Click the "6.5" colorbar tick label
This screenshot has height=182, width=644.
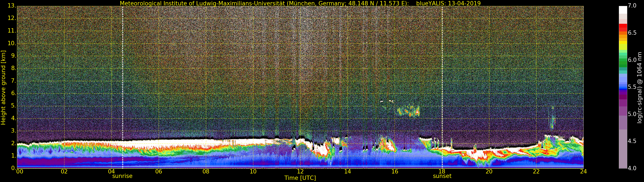(x=632, y=33)
